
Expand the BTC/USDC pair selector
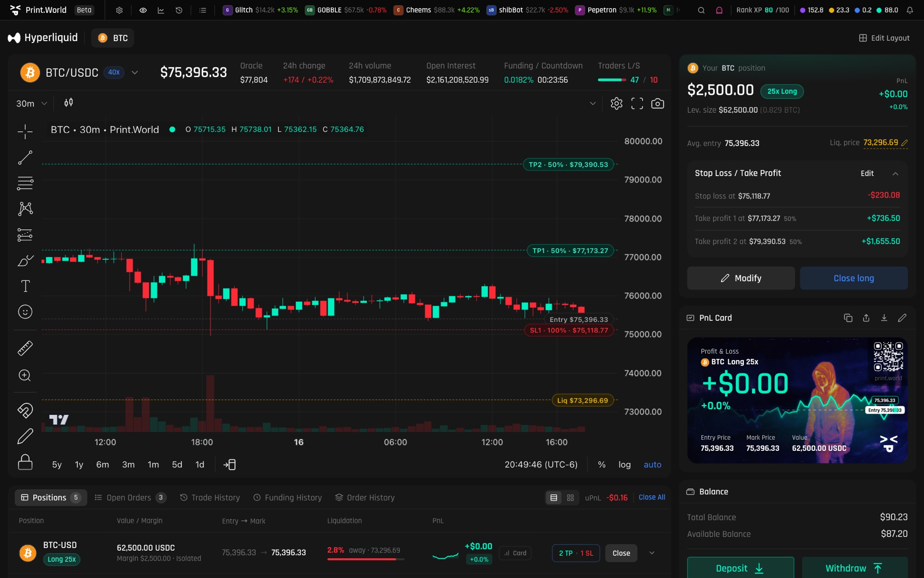click(134, 73)
